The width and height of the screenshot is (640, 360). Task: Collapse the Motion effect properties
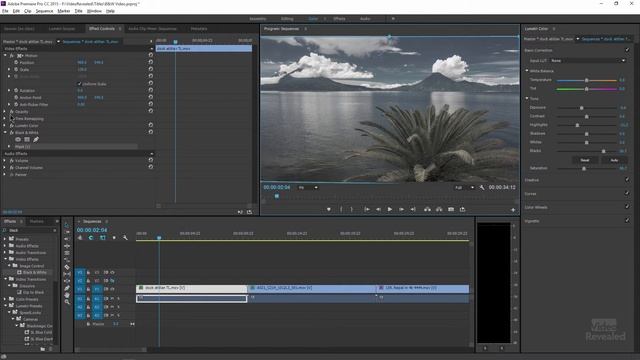pos(5,55)
